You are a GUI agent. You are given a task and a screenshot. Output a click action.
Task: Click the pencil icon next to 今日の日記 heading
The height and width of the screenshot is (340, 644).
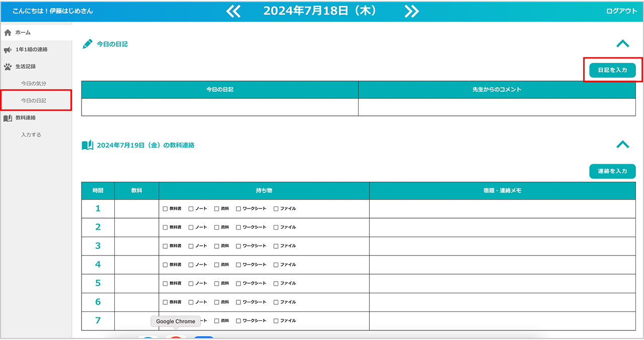point(88,44)
